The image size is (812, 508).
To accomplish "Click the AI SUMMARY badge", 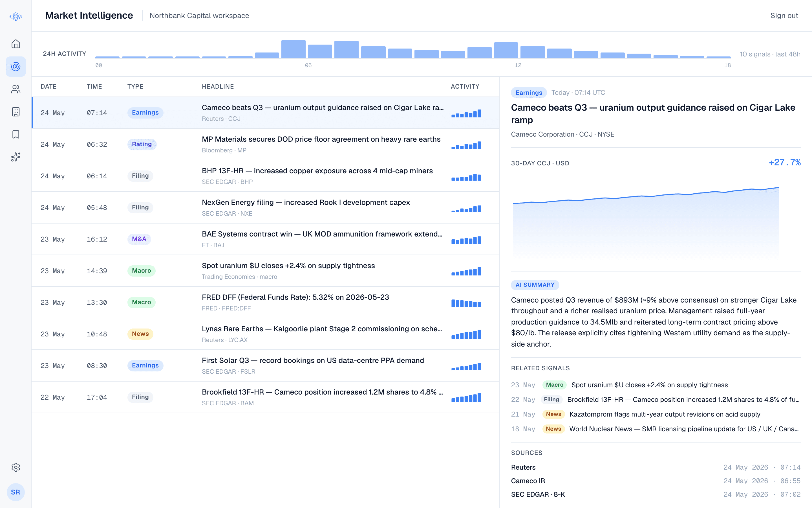I will pos(535,285).
